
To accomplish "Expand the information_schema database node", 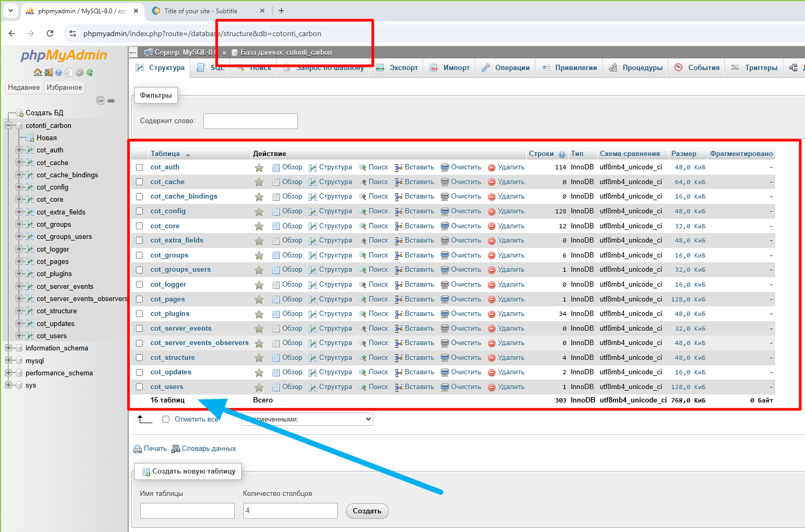I will (8, 348).
